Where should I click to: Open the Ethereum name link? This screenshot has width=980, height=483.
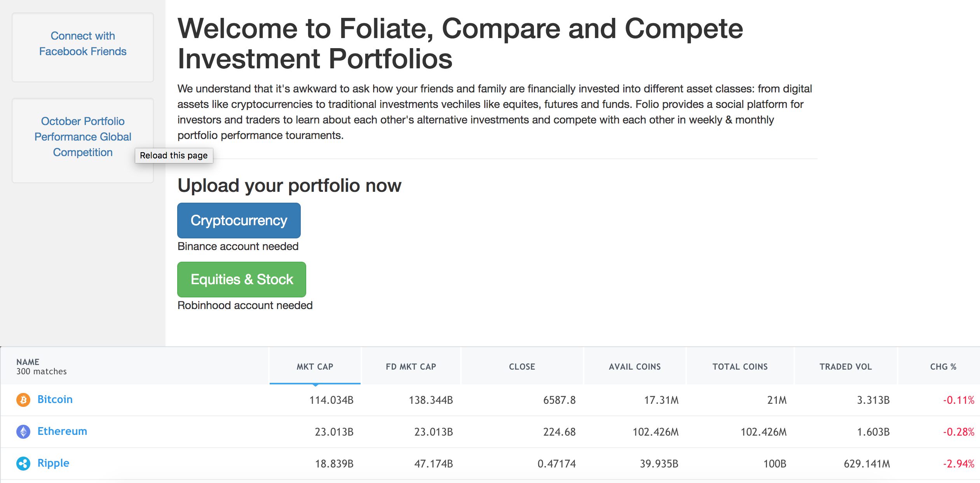(62, 431)
